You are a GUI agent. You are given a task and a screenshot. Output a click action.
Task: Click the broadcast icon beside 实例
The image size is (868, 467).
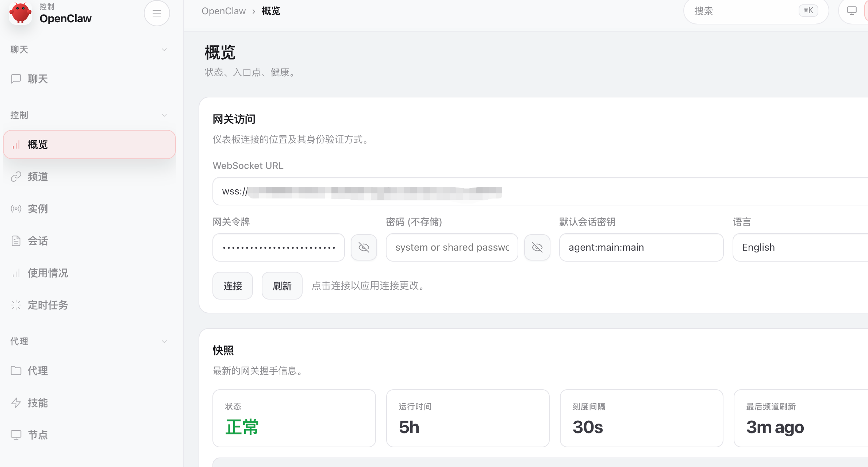click(x=16, y=209)
